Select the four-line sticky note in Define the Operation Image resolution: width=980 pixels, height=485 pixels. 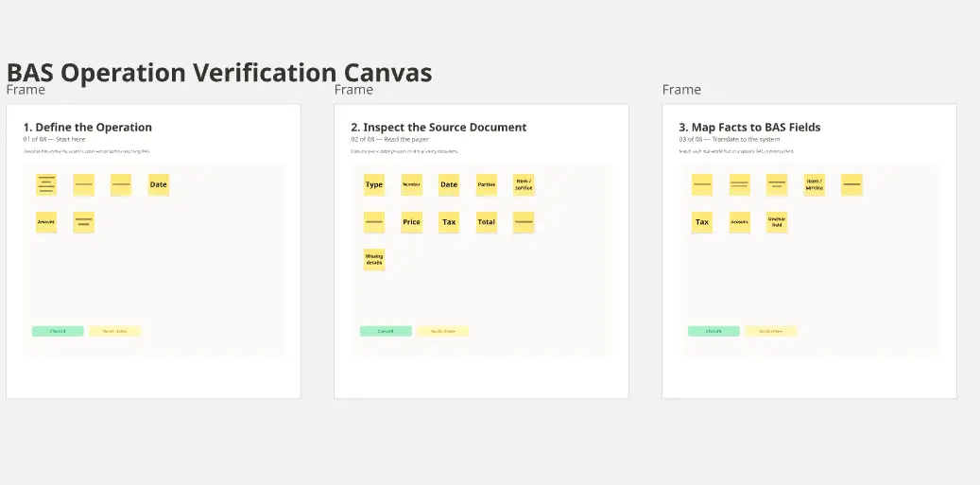point(46,184)
